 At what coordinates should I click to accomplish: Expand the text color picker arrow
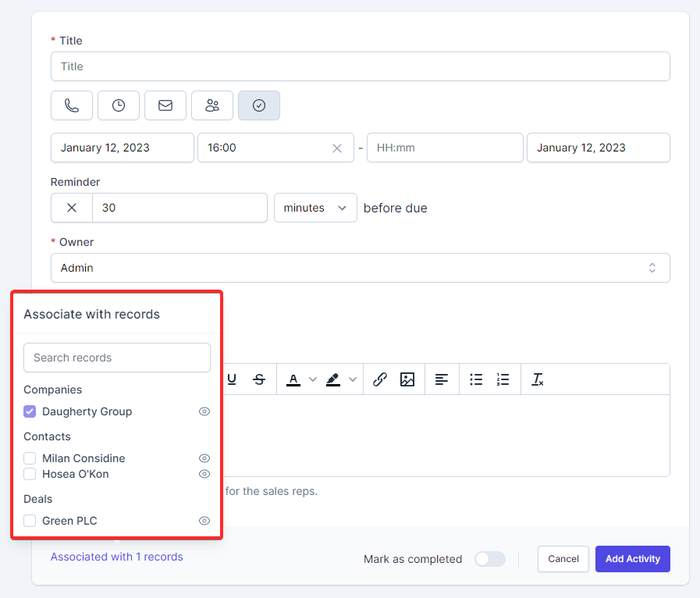[313, 379]
